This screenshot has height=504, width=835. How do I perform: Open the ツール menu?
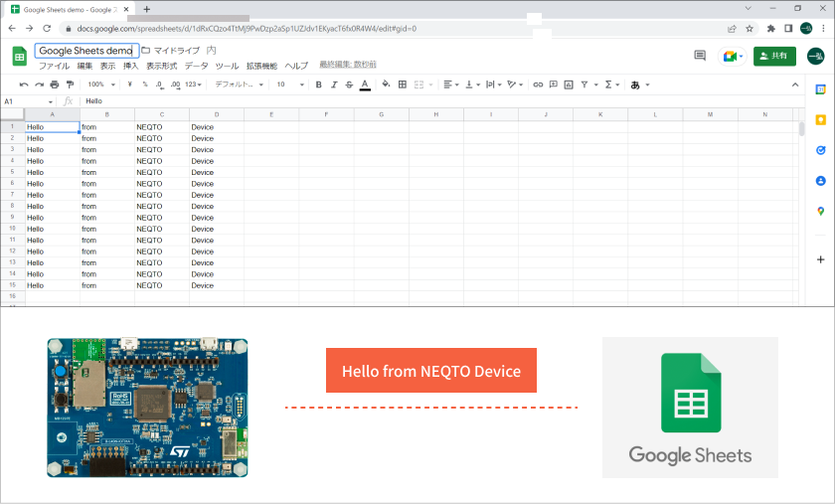click(x=227, y=66)
